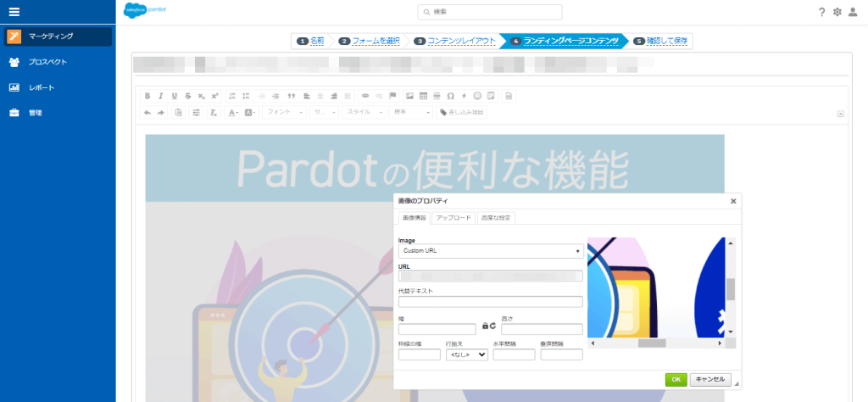The width and height of the screenshot is (868, 402).
Task: Open the 行揃え alignment dropdown
Action: click(x=467, y=355)
